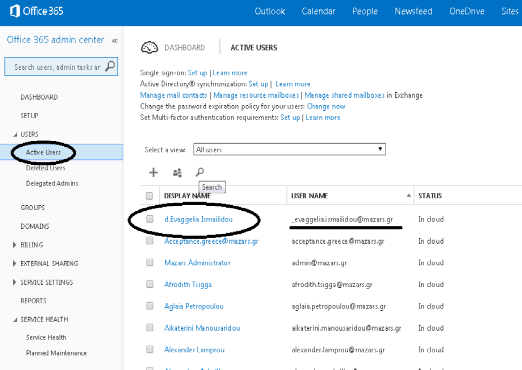Tick the Afrodith Tsigga checkbox
Image resolution: width=522 pixels, height=370 pixels.
pos(150,284)
